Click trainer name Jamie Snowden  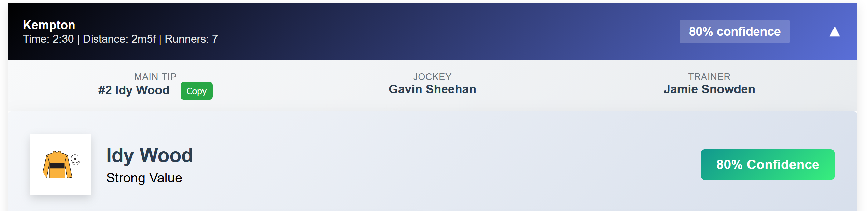tap(709, 89)
